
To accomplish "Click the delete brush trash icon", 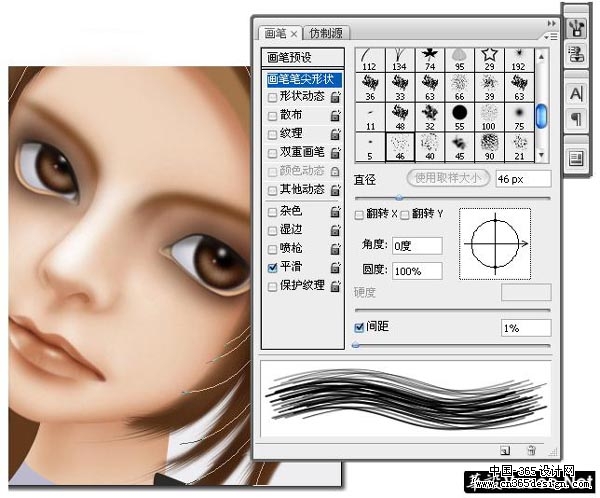I will click(532, 450).
